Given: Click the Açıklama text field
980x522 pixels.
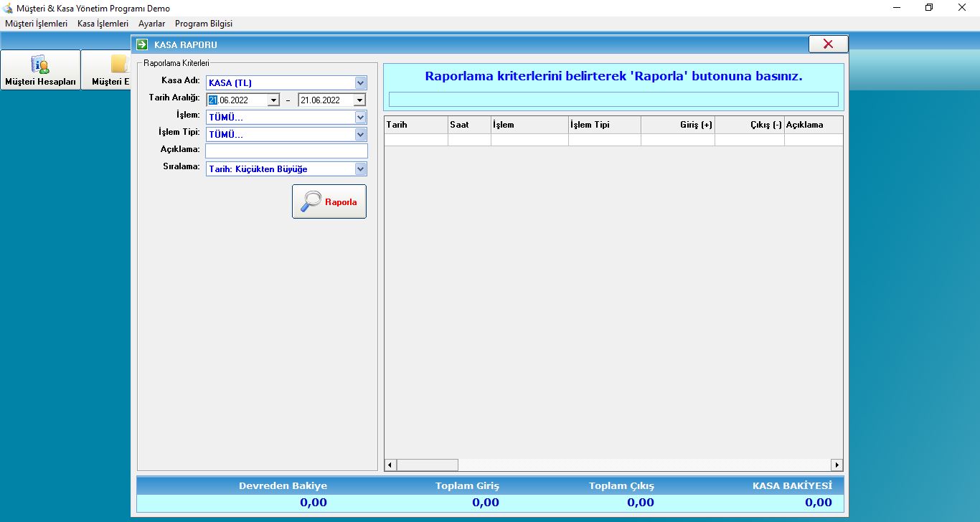Looking at the screenshot, I should [x=286, y=151].
